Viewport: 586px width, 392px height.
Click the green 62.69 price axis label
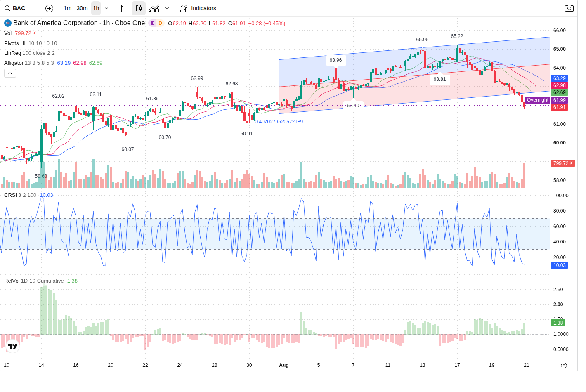click(x=560, y=92)
